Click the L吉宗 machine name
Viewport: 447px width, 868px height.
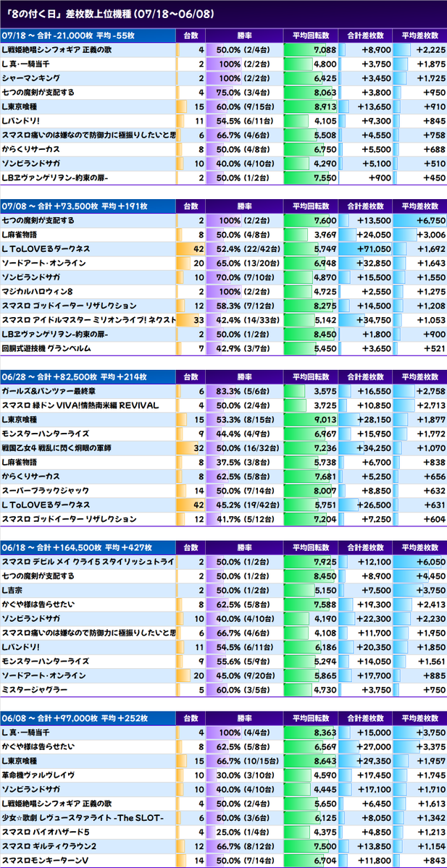13,591
